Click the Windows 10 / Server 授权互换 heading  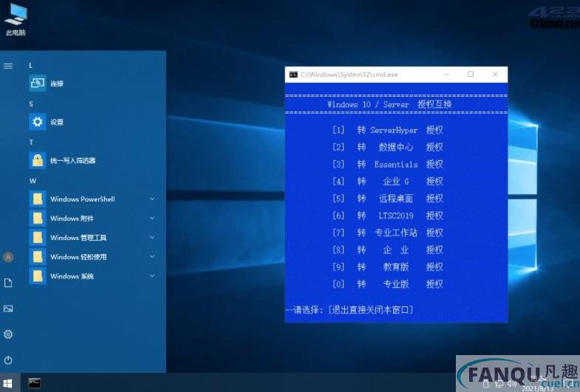389,104
